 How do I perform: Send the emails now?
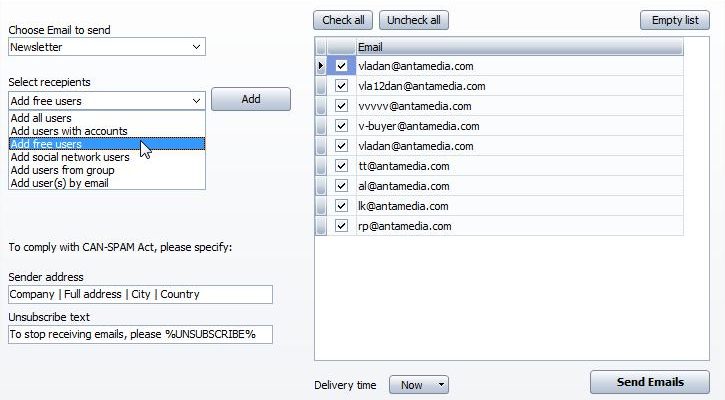650,382
